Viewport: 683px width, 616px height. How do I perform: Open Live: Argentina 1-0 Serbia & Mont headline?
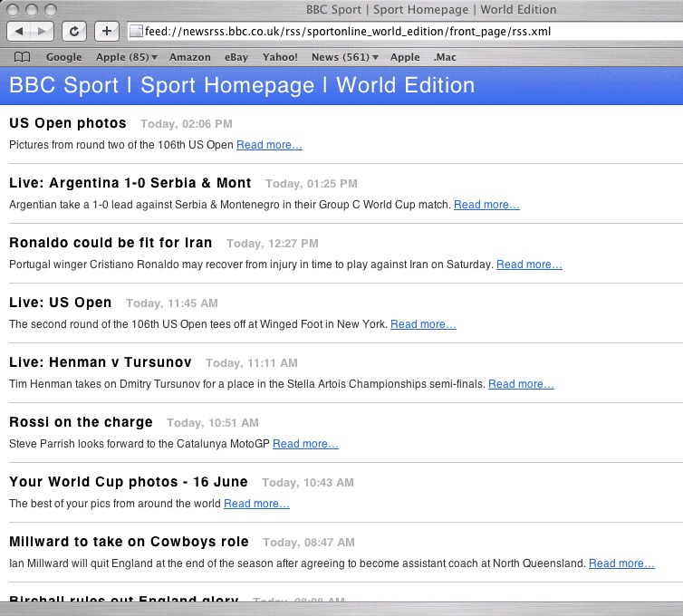tap(130, 183)
